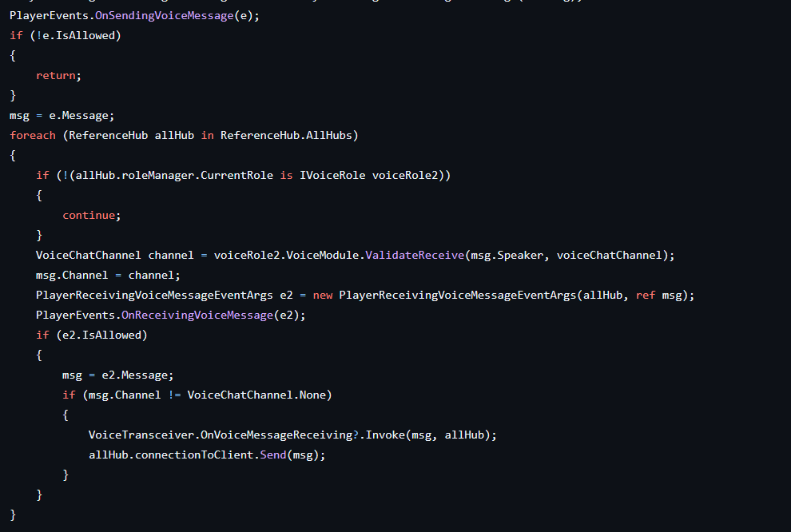Click the 'ref' keyword before msg
The width and height of the screenshot is (791, 532).
646,296
